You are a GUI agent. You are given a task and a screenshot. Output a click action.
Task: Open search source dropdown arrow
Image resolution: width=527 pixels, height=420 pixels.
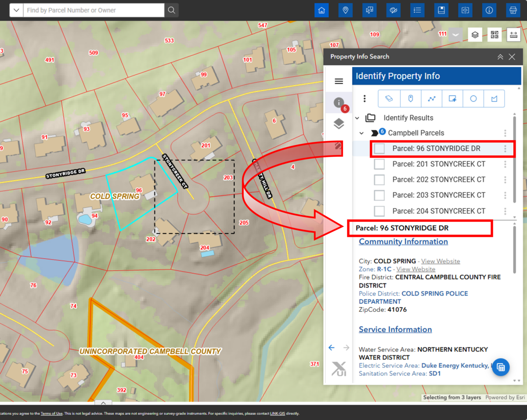point(16,10)
